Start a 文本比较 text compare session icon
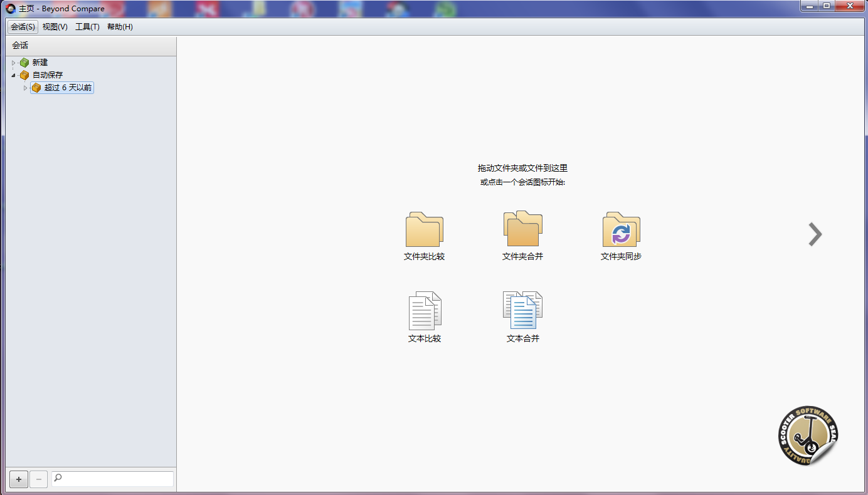 pos(425,311)
